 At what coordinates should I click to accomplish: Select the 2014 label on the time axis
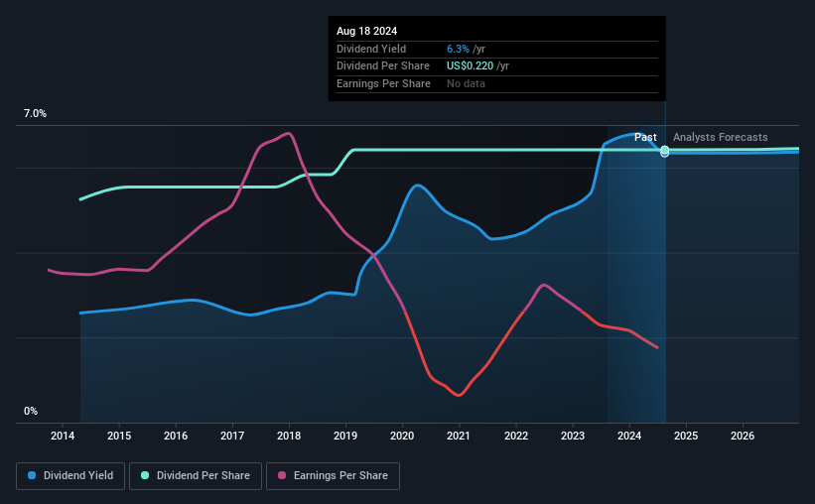(x=63, y=436)
